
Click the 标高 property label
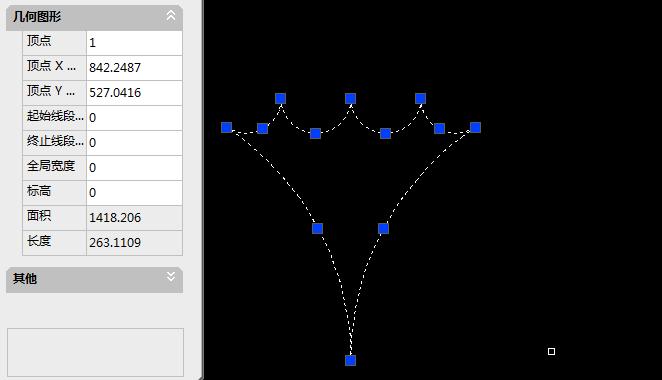tap(39, 190)
